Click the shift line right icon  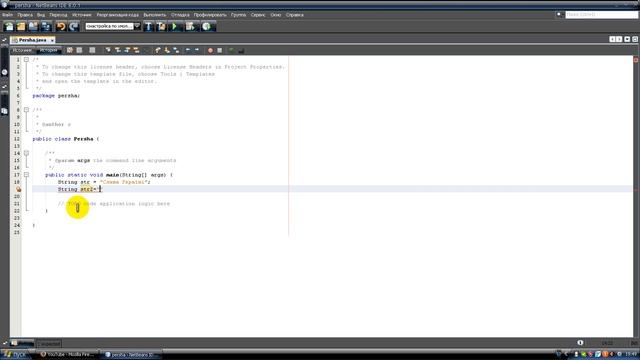pos(197,50)
